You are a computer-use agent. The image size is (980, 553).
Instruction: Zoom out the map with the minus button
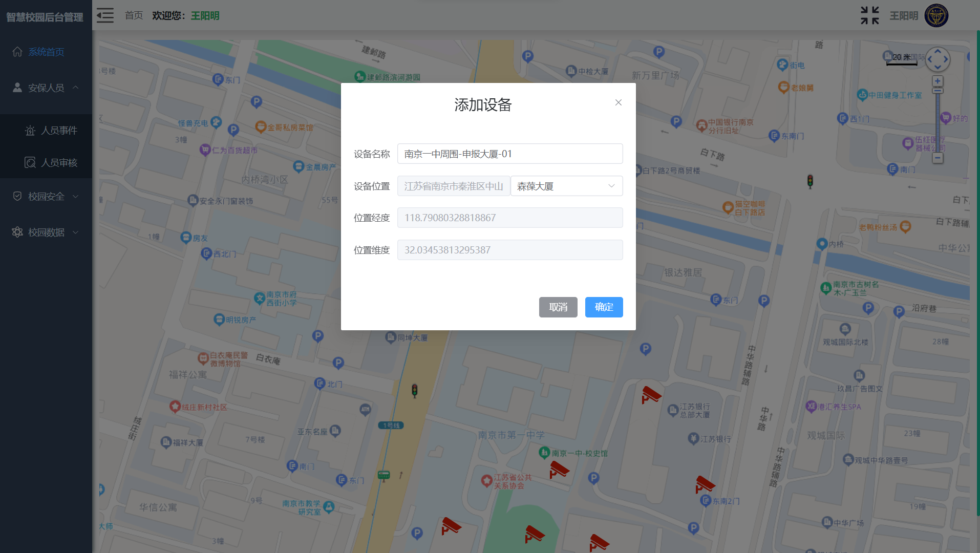pos(938,158)
